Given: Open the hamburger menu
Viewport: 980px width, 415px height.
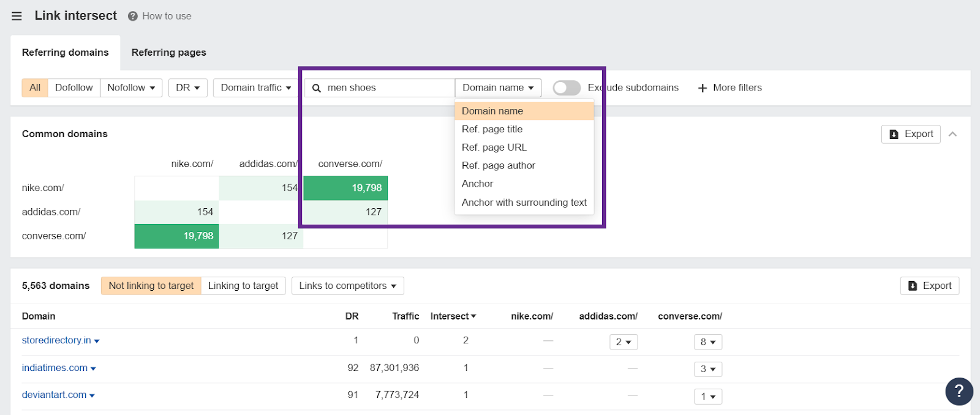Looking at the screenshot, I should [x=17, y=16].
